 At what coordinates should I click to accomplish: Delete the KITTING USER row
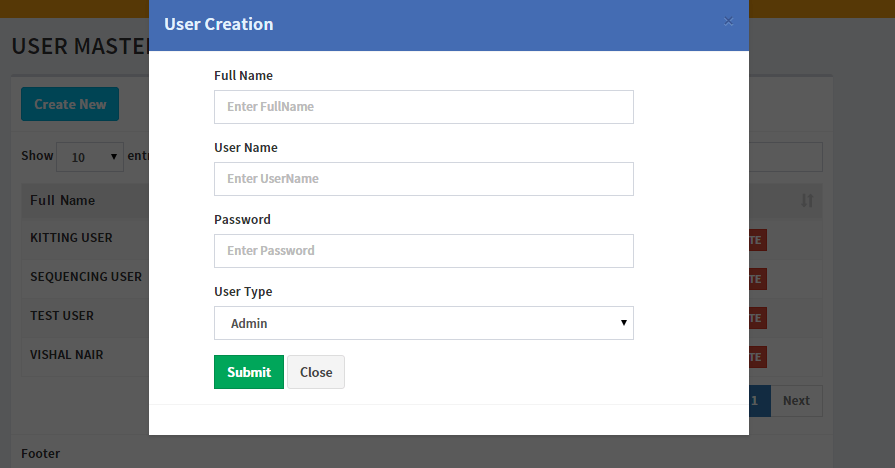click(x=757, y=240)
